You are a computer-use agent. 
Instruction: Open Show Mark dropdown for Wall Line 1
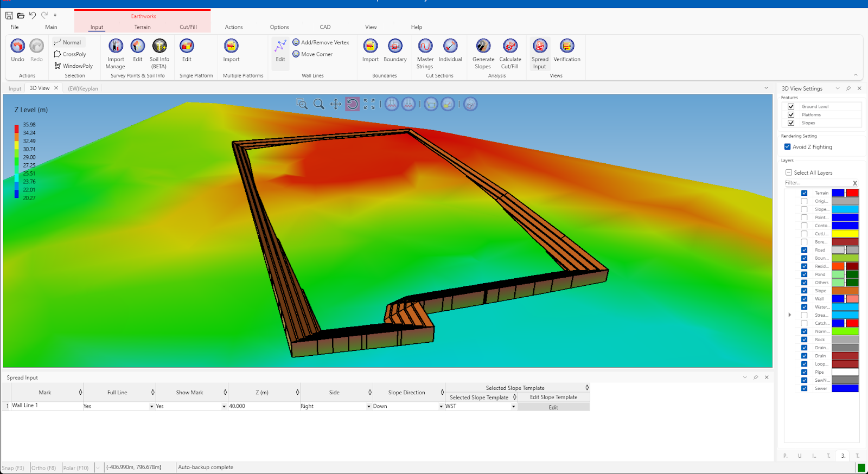coord(224,406)
